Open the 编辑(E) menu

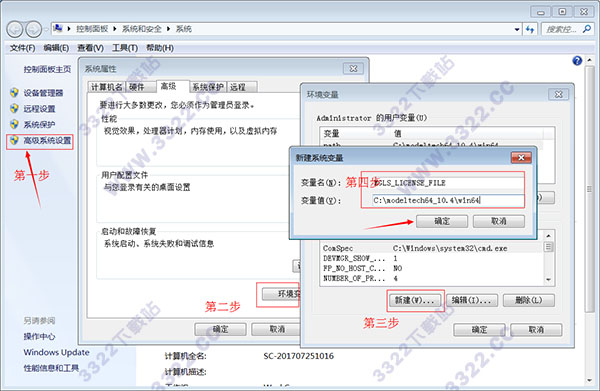pos(56,48)
